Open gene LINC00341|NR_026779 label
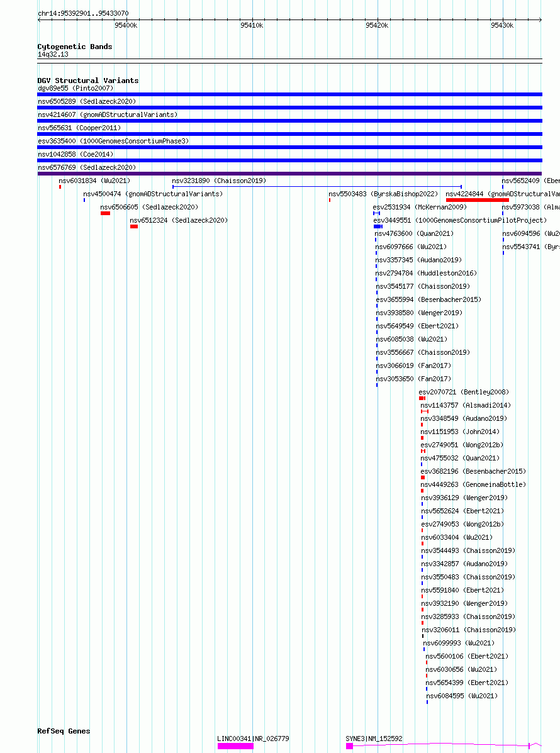The height and width of the screenshot is (753, 560). coord(253,739)
